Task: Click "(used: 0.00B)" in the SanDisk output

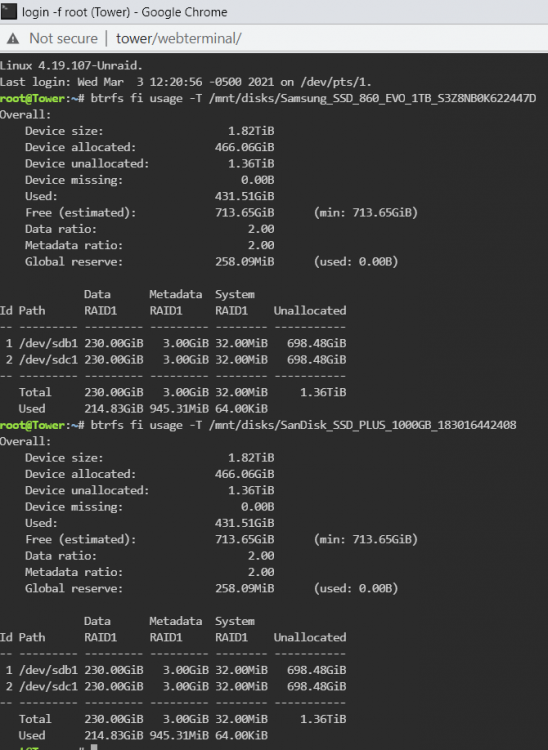Action: pos(356,588)
